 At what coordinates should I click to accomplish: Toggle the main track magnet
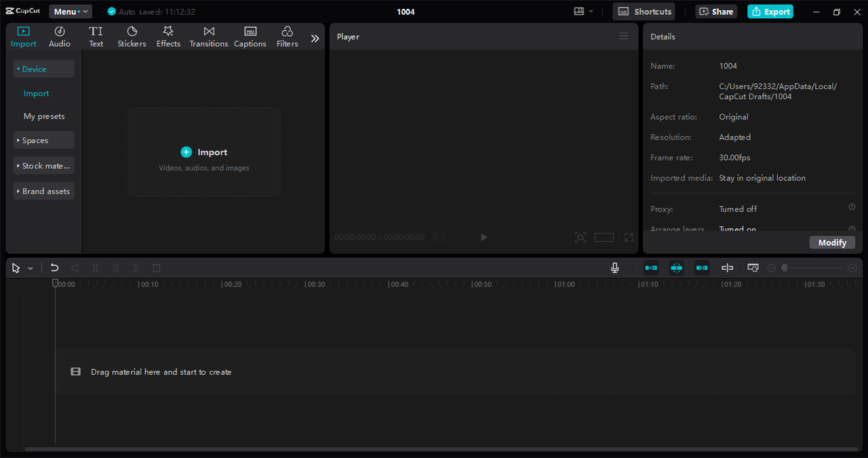(651, 268)
